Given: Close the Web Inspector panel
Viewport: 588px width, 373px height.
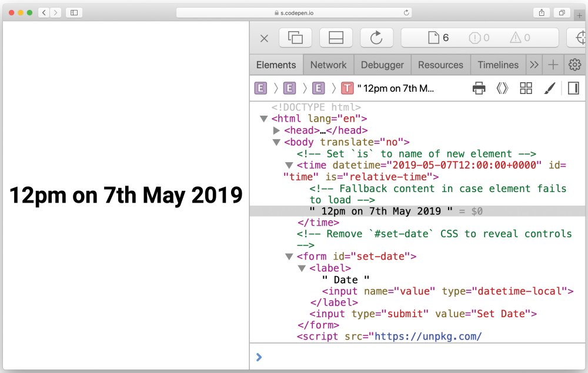Looking at the screenshot, I should tap(264, 38).
